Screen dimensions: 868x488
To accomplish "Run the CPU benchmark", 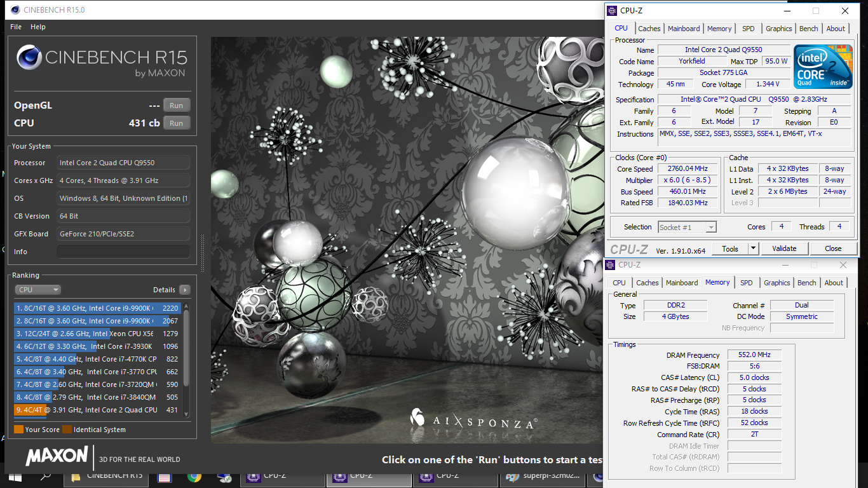I will pos(177,123).
